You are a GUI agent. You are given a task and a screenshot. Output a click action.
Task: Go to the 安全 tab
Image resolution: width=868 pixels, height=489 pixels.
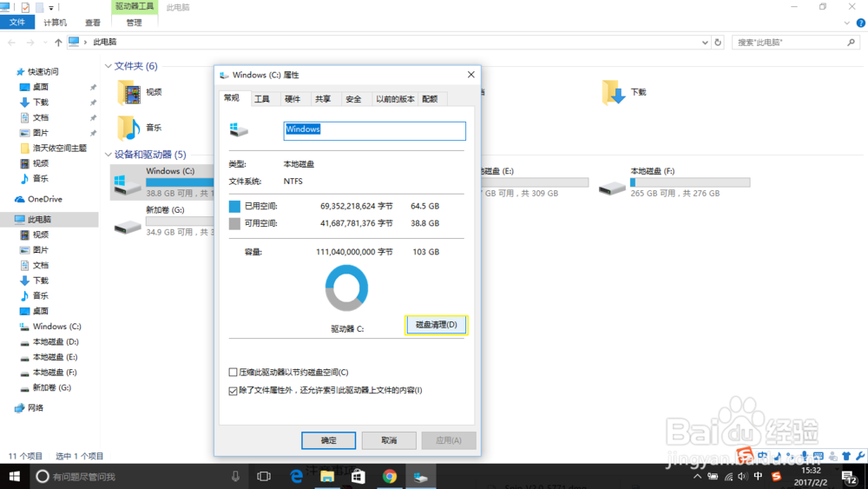tap(353, 99)
